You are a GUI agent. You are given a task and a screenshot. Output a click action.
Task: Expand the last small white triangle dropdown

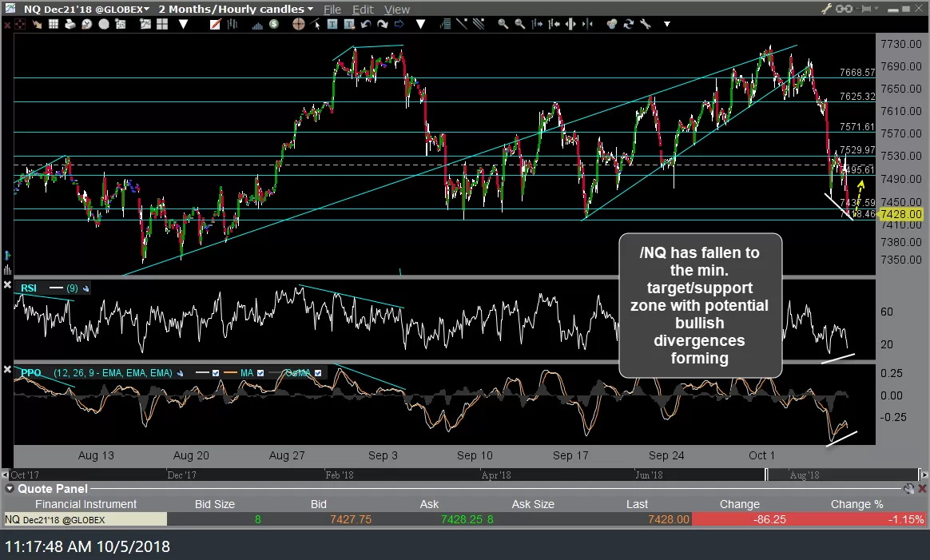(x=666, y=24)
